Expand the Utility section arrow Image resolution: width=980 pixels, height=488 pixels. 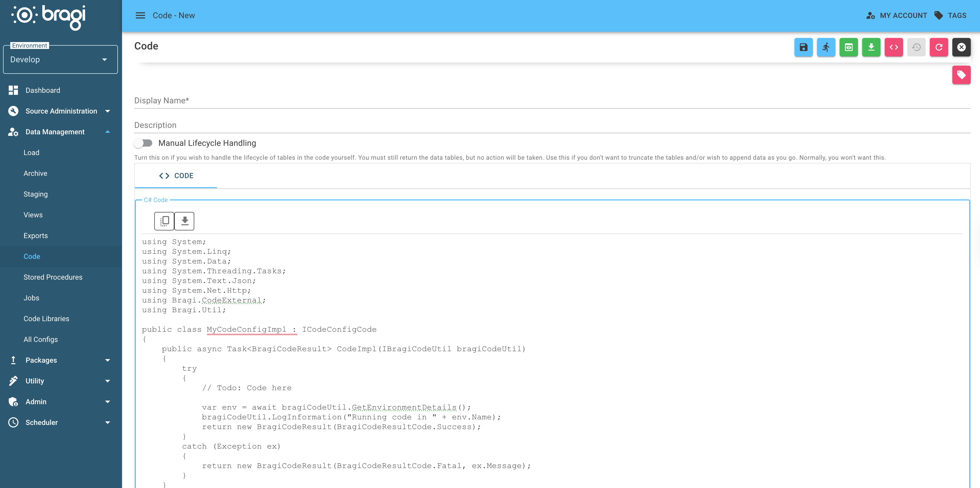(x=108, y=381)
